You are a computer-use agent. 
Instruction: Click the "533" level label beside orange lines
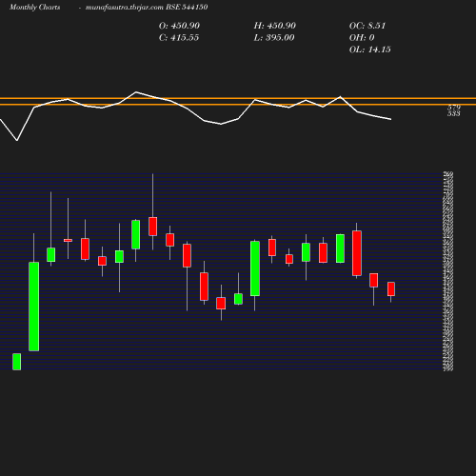pyautogui.click(x=454, y=113)
